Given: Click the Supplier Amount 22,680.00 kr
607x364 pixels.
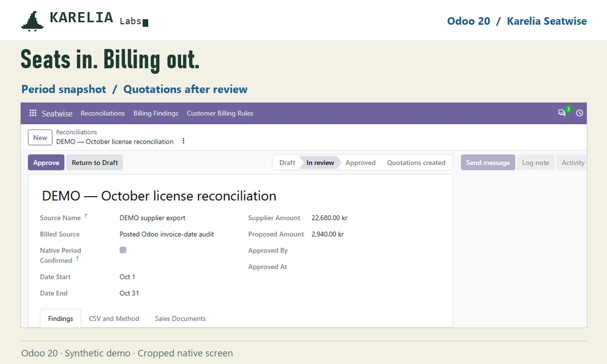Looking at the screenshot, I should pyautogui.click(x=329, y=218).
